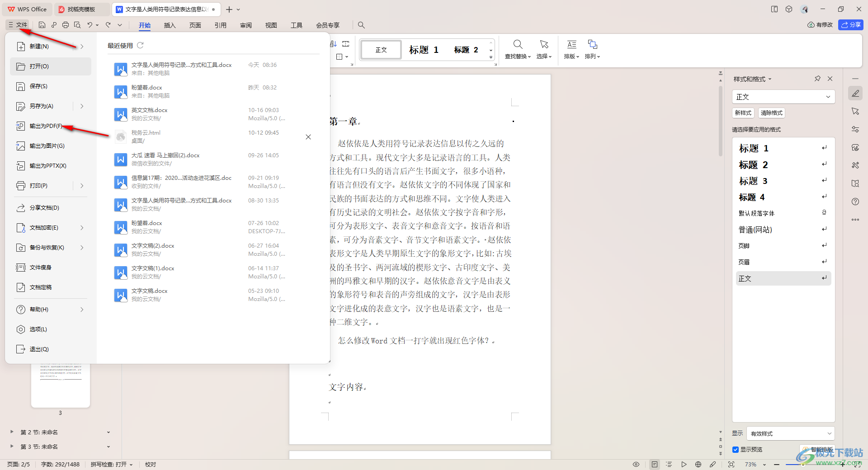Click the pencil edit icon in right sidebar
Viewport: 868px width, 470px height.
coord(855,93)
